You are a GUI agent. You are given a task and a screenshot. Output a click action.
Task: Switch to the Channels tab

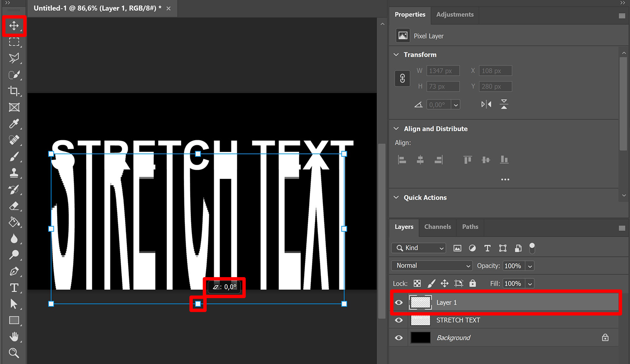pyautogui.click(x=437, y=227)
